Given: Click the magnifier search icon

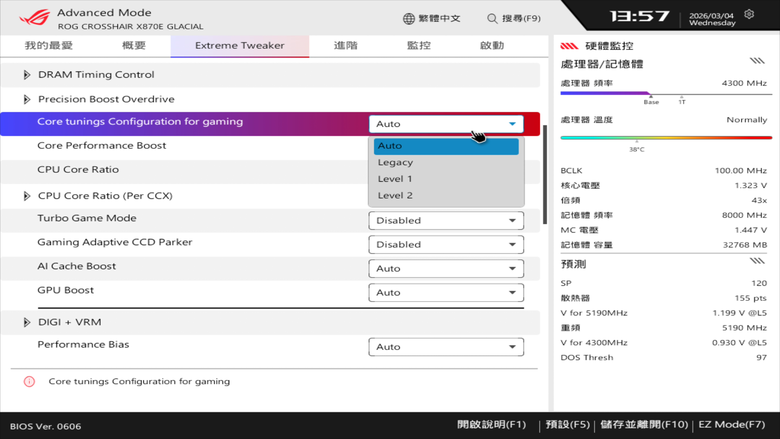Looking at the screenshot, I should [x=492, y=18].
